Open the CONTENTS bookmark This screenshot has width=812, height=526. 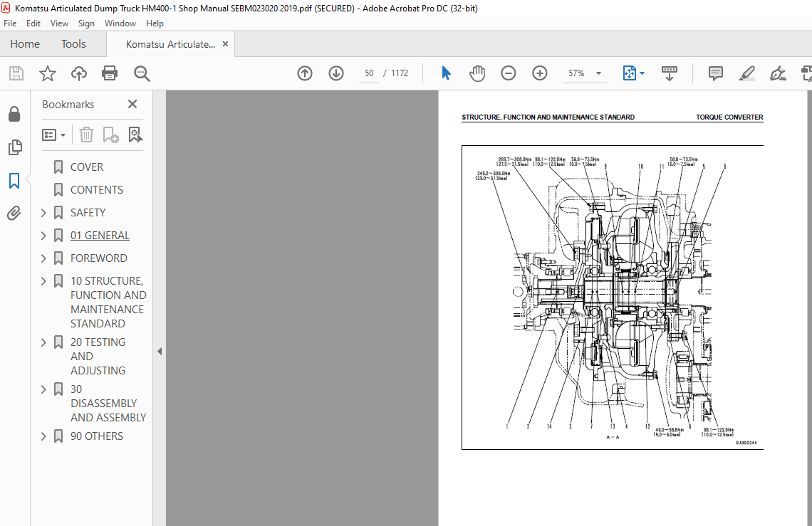pyautogui.click(x=97, y=190)
